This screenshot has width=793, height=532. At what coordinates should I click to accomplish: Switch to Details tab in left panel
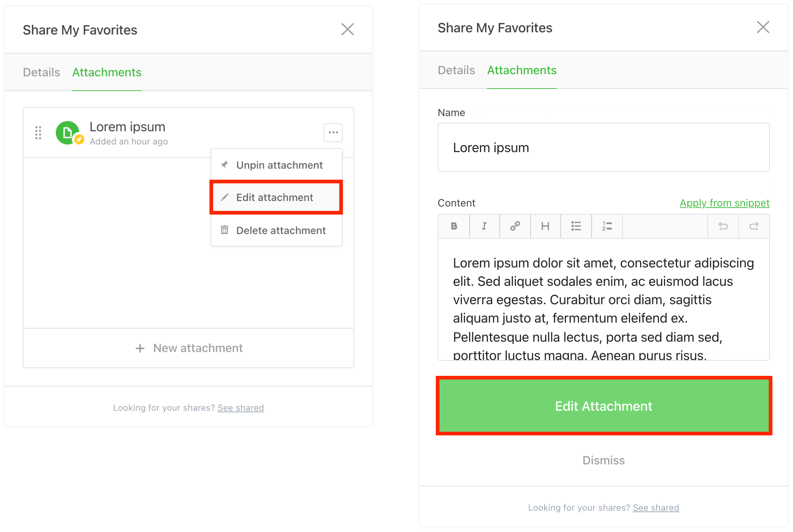(42, 72)
